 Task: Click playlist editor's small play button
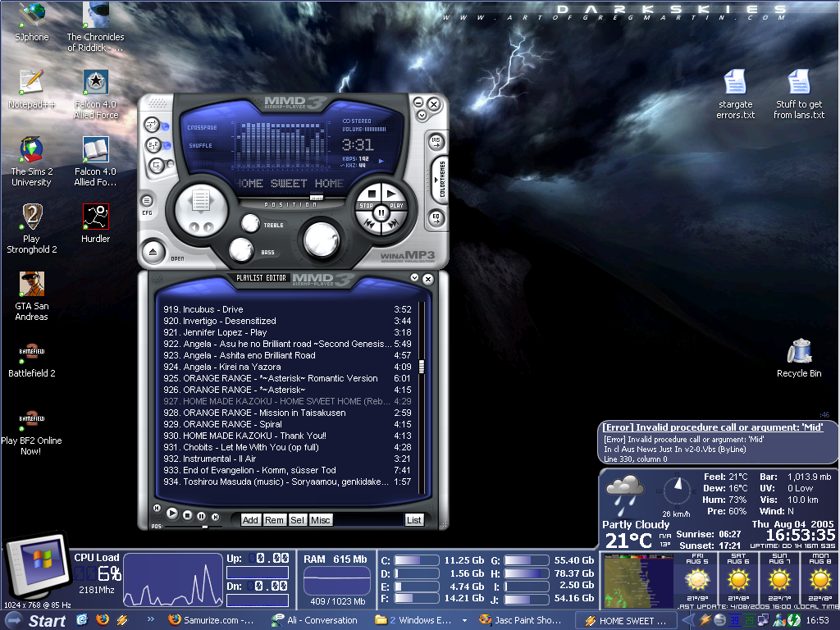click(x=172, y=514)
